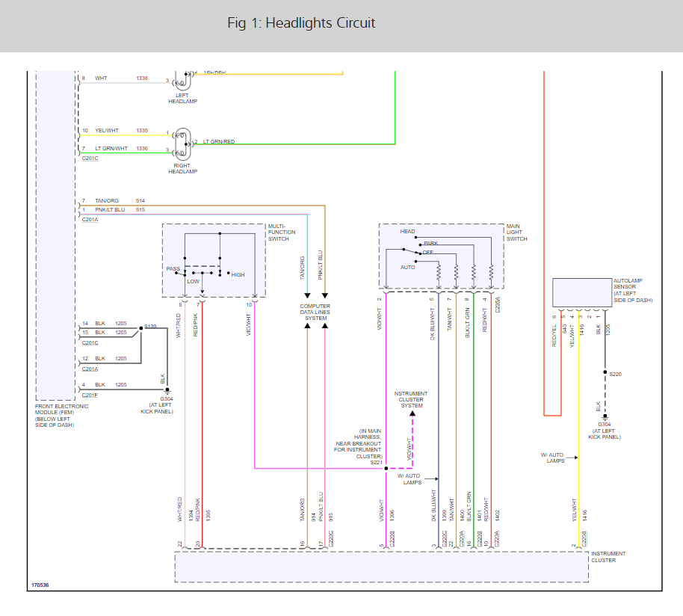Click the diagram number 170536
Viewport: 683px width, 616px height.
[x=41, y=585]
